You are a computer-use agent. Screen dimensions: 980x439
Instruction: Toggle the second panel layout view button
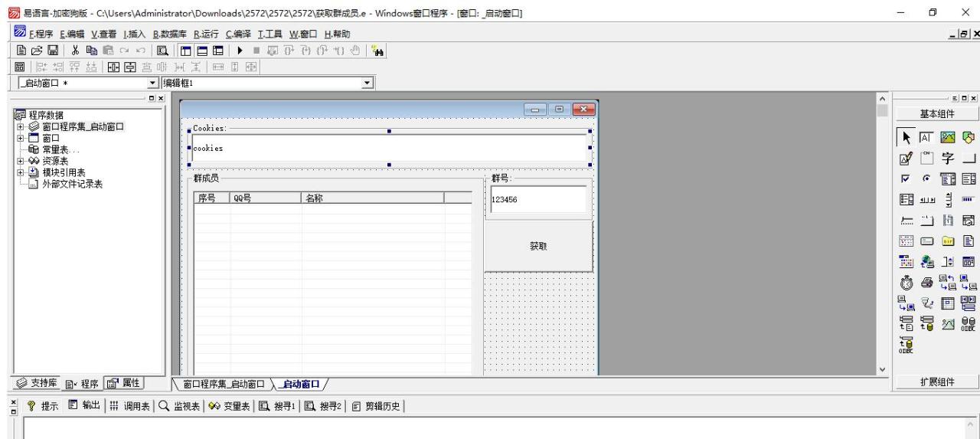pos(202,51)
